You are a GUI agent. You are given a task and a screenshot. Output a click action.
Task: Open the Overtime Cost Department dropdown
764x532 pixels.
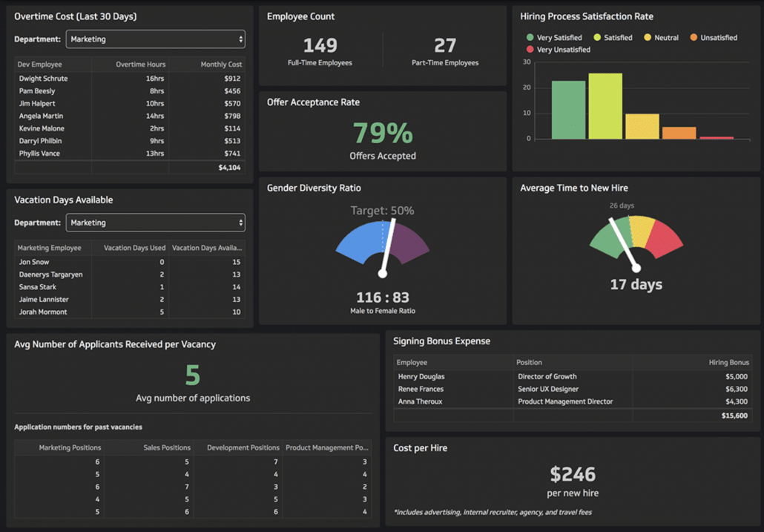[x=155, y=39]
